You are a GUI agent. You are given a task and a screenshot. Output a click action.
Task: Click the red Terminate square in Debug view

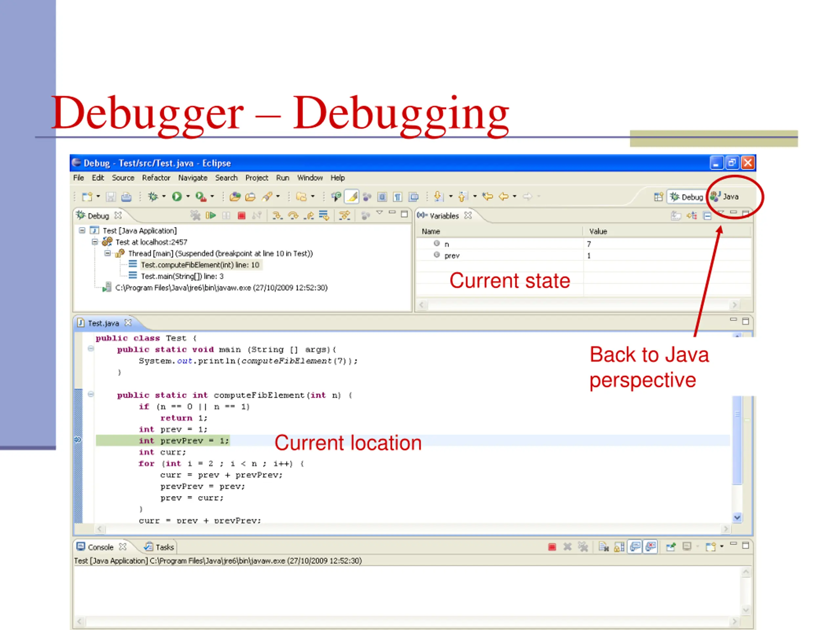tap(241, 216)
